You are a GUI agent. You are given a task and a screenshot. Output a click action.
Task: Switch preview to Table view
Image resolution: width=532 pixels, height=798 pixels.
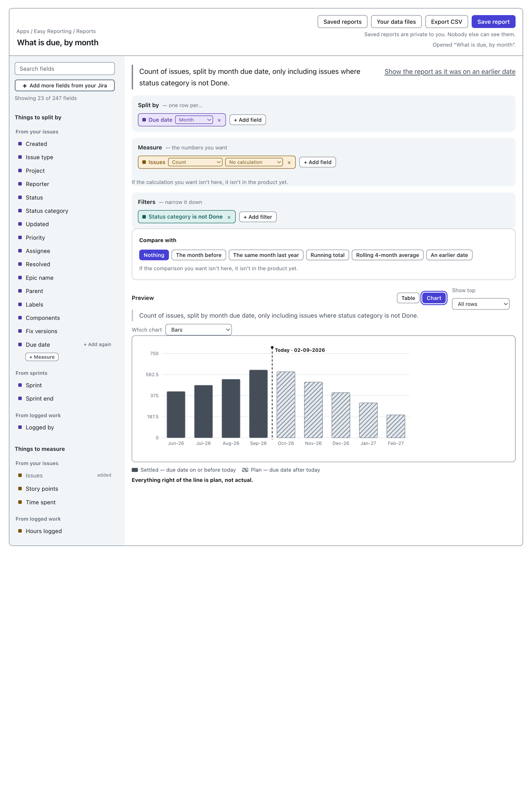tap(408, 298)
